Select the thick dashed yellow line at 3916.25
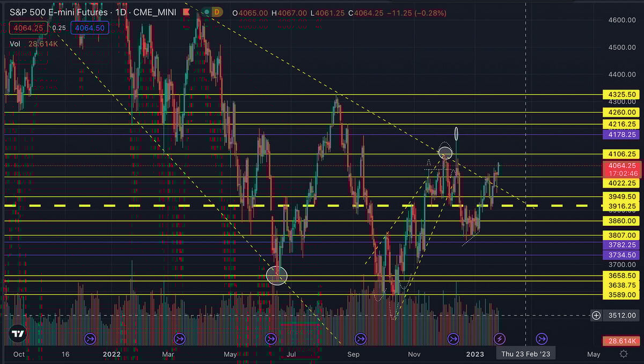Viewport: 644px width, 364px height. [x=303, y=206]
